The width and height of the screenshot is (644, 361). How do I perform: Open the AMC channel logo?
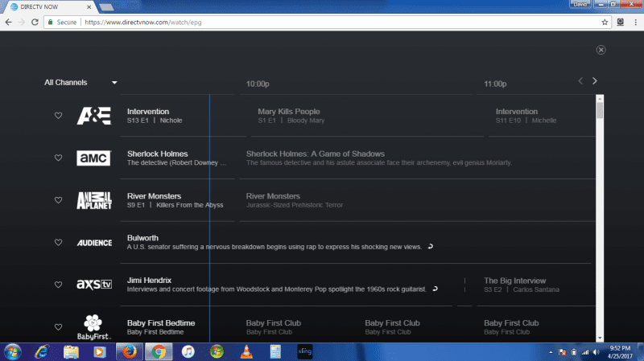click(x=93, y=158)
